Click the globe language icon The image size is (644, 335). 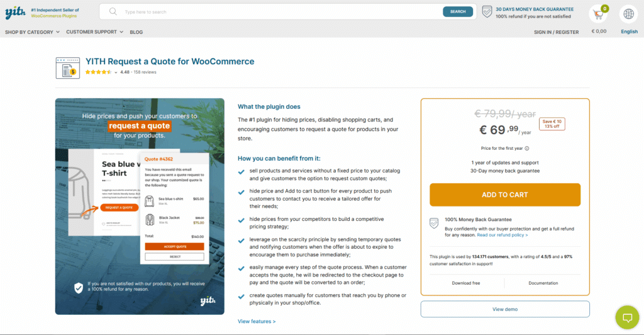[x=628, y=13]
